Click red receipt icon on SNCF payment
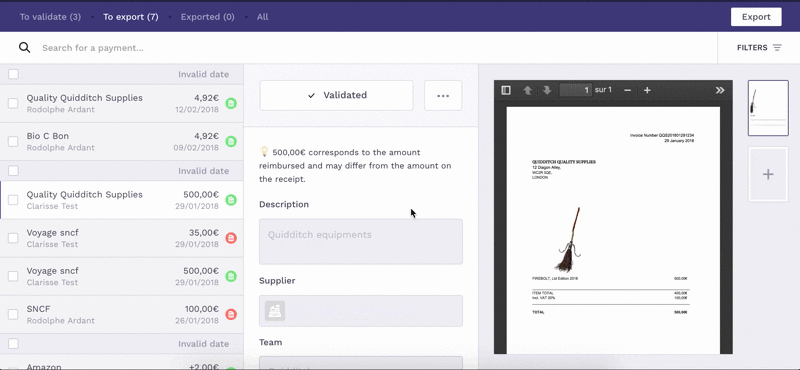This screenshot has width=800, height=370. [231, 314]
